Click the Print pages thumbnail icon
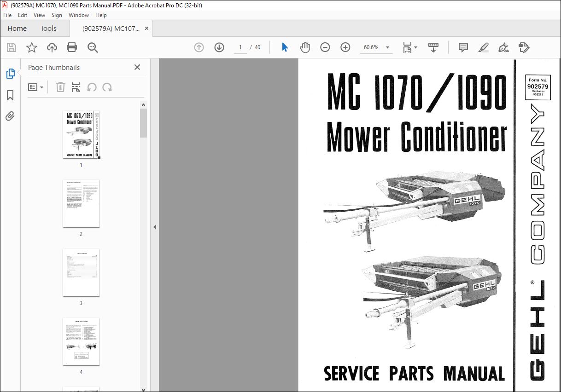Image resolution: width=561 pixels, height=392 pixels. point(76,87)
